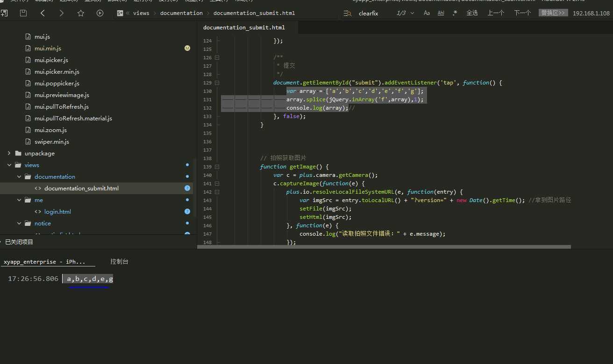Fold code at line 141

[x=217, y=183]
